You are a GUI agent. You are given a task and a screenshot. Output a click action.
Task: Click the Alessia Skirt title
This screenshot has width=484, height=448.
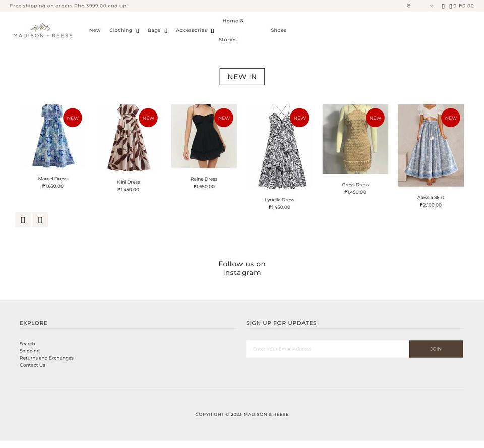[x=431, y=197]
